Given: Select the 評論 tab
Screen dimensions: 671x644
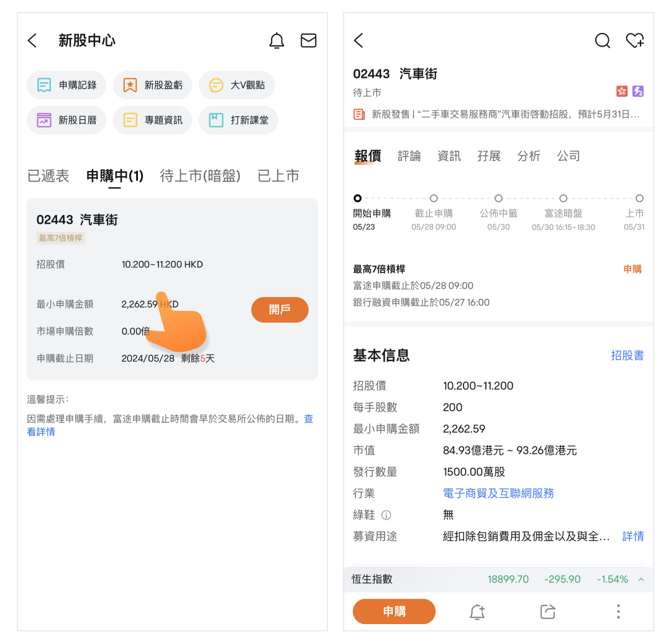Looking at the screenshot, I should click(x=409, y=156).
